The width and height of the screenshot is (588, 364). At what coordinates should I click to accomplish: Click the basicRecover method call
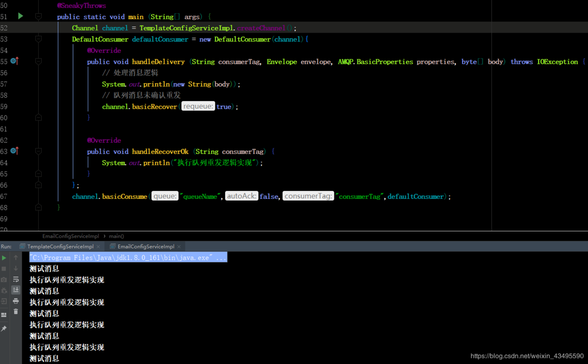click(155, 106)
